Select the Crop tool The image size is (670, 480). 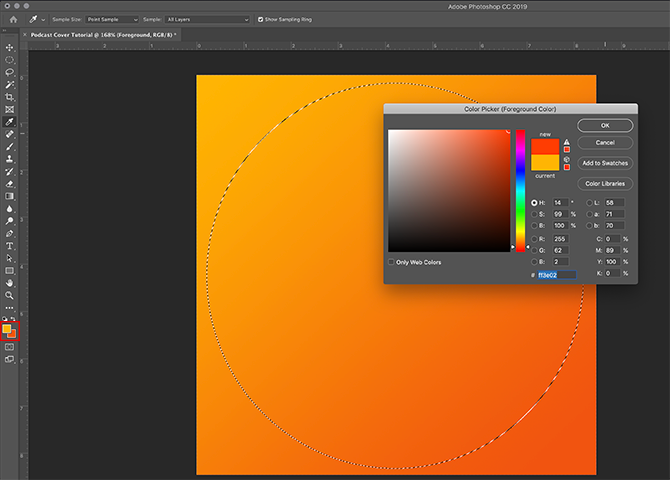10,97
